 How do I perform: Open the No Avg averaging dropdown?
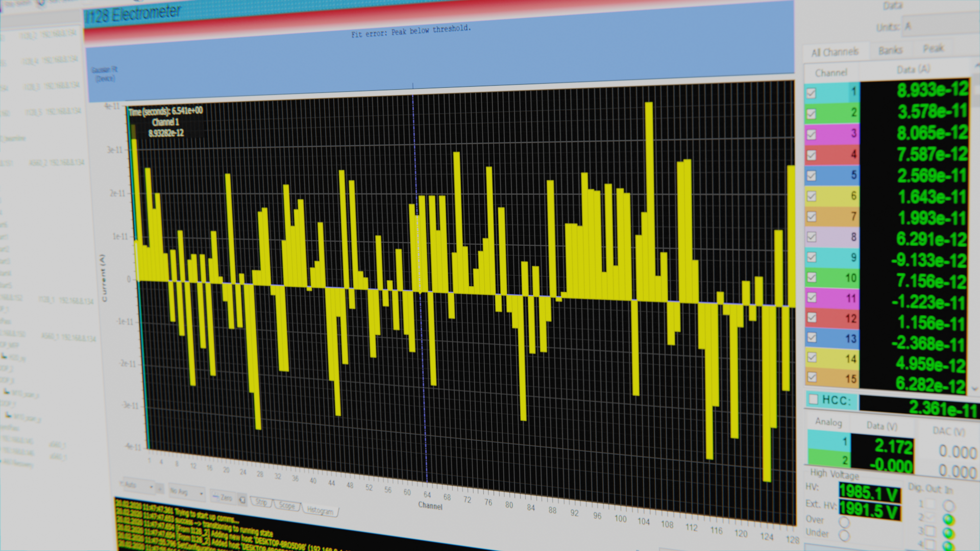(x=187, y=492)
